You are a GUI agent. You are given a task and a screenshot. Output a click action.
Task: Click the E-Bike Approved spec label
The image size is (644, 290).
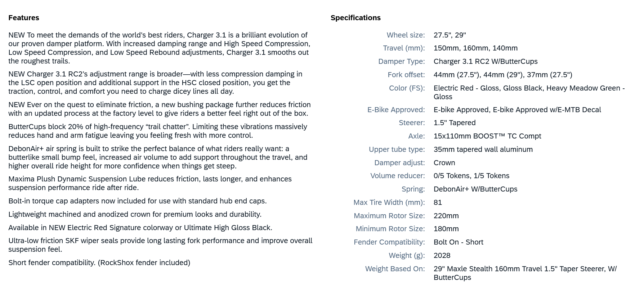(396, 110)
